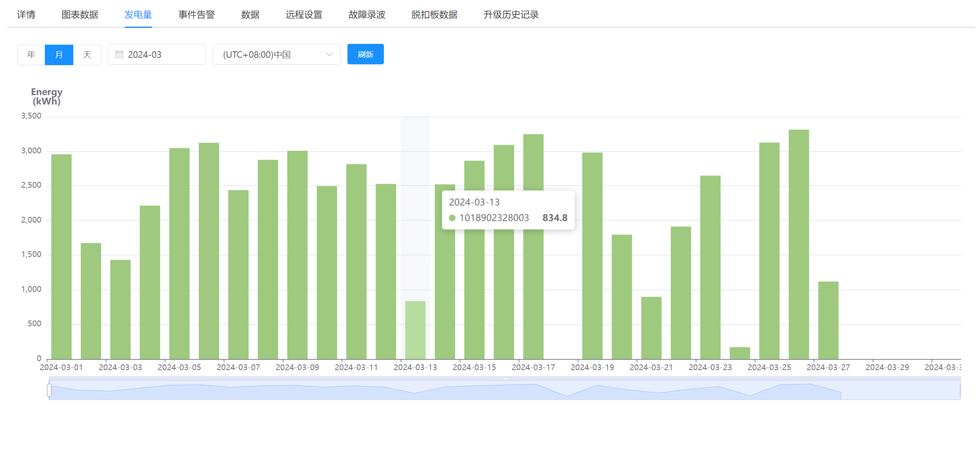
Task: Click the calendar icon in date picker
Action: 119,55
